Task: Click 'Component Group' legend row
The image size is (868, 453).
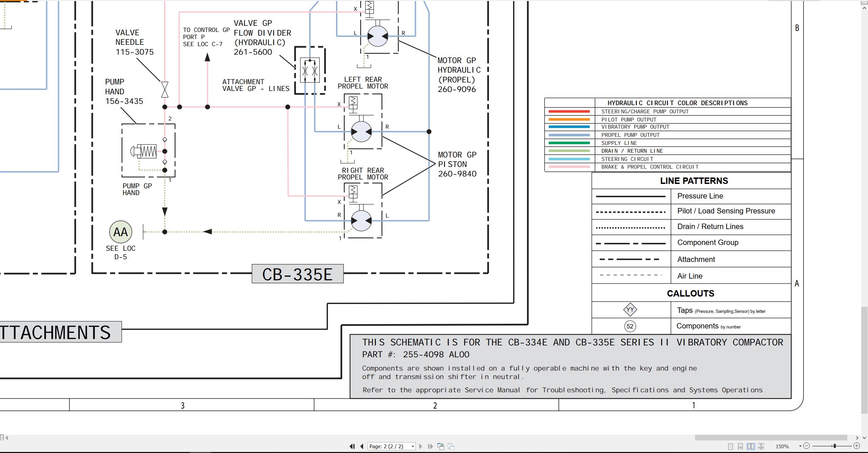Action: 692,243
